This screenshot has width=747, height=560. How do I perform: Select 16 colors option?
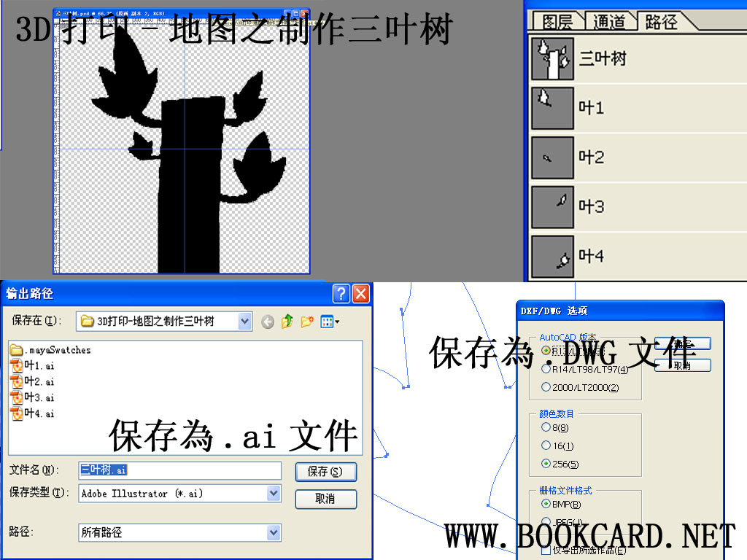(546, 446)
